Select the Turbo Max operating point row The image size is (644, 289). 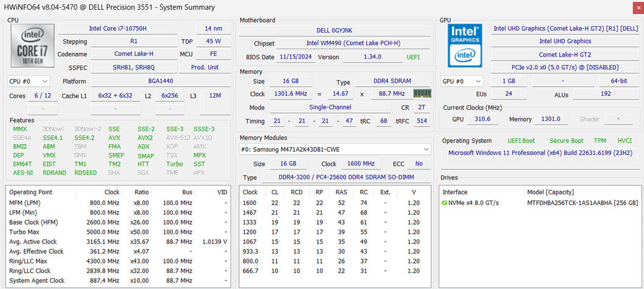tap(118, 232)
